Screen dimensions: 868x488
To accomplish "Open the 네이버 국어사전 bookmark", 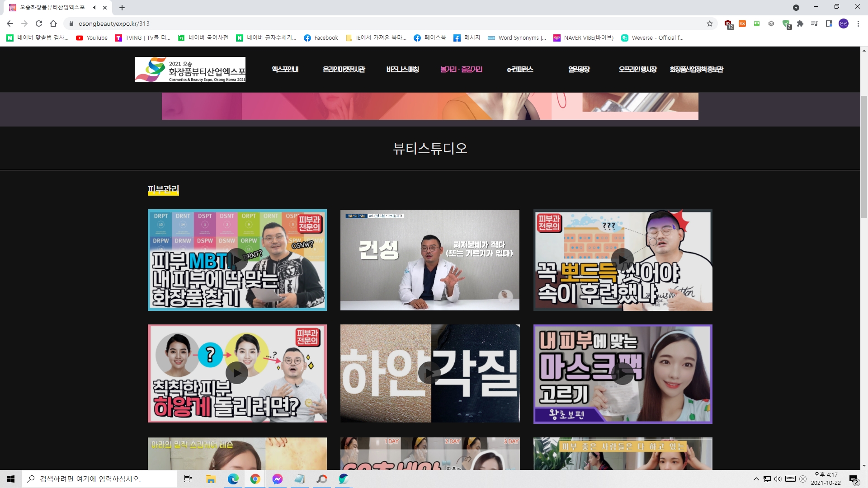I will click(203, 38).
